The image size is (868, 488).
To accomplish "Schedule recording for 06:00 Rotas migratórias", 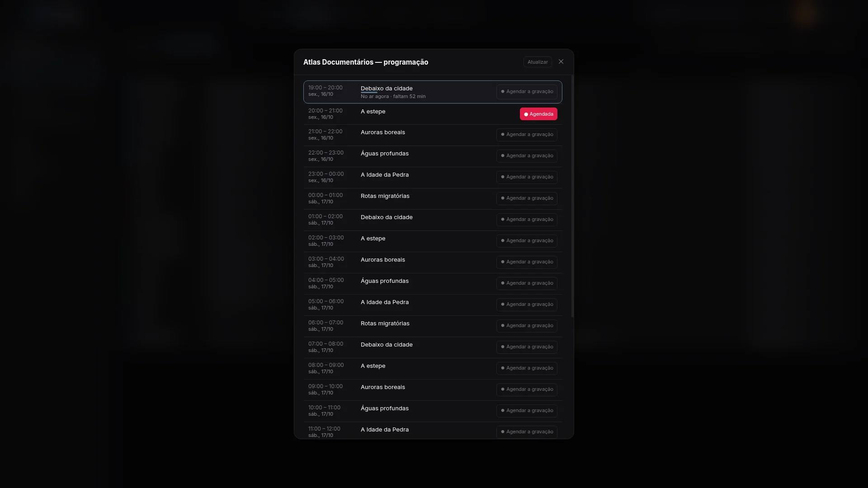I will [x=527, y=326].
